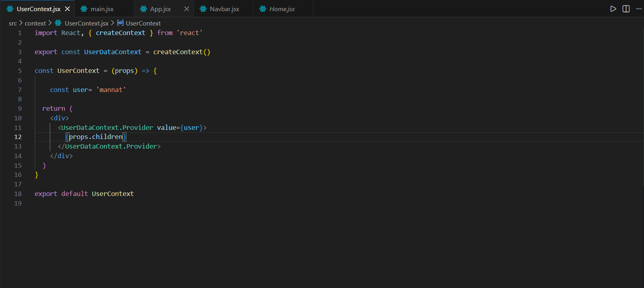Click line number 12 in the gutter
The image size is (644, 288).
point(18,137)
